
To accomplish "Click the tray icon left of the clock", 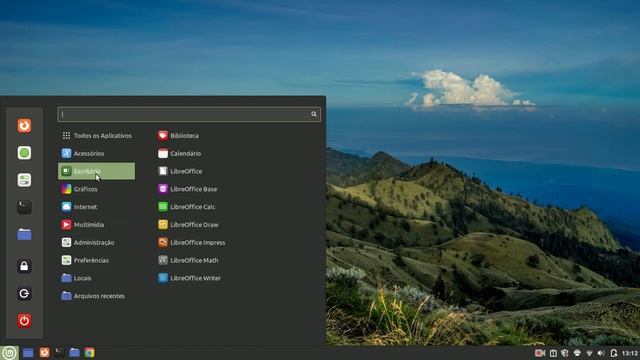I will coord(613,353).
